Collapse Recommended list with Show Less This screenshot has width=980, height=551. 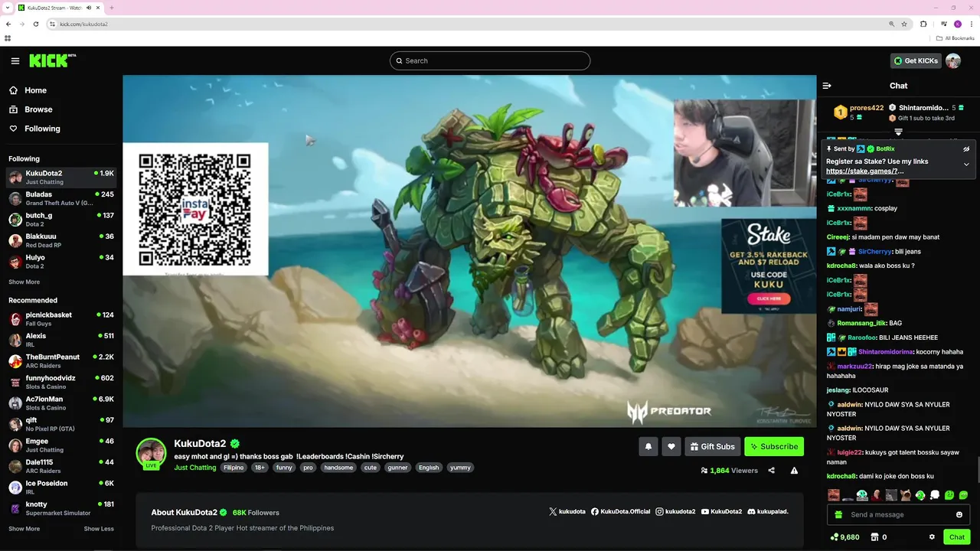pyautogui.click(x=99, y=529)
